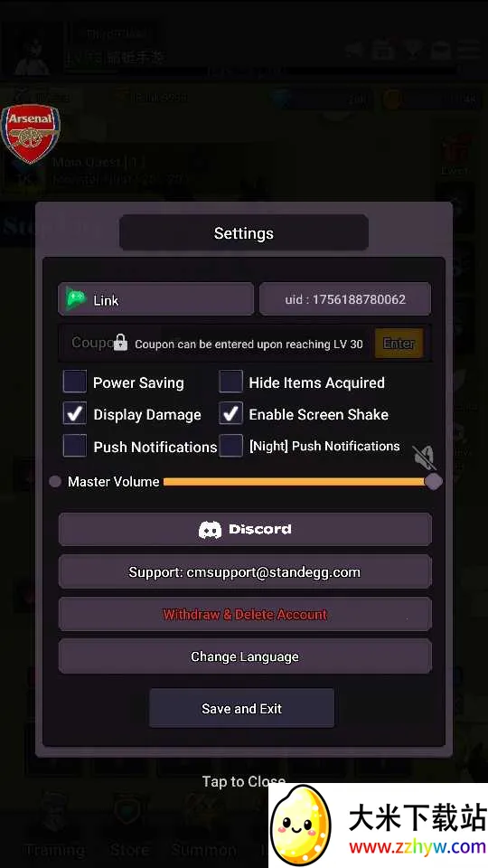
Task: Open the cmsupport@standegg.com support link
Action: coord(245,571)
